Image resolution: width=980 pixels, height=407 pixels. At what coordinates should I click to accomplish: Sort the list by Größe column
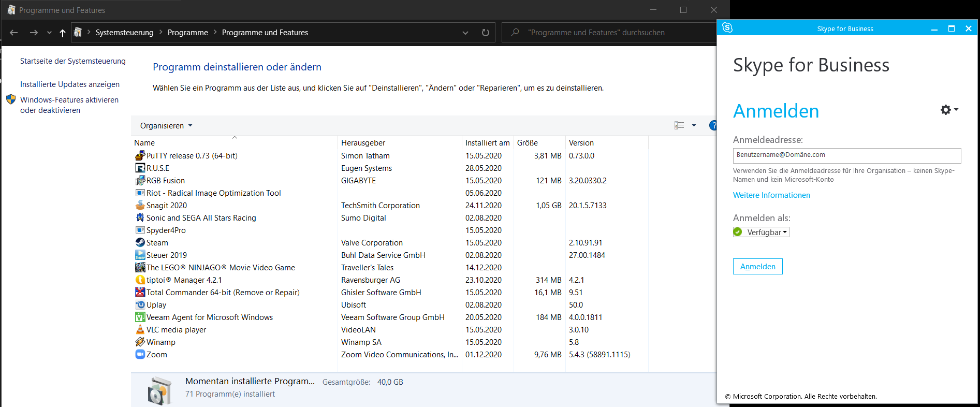539,142
